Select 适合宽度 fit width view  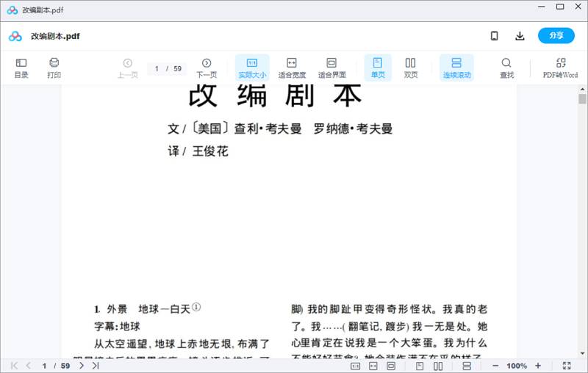[x=291, y=68]
